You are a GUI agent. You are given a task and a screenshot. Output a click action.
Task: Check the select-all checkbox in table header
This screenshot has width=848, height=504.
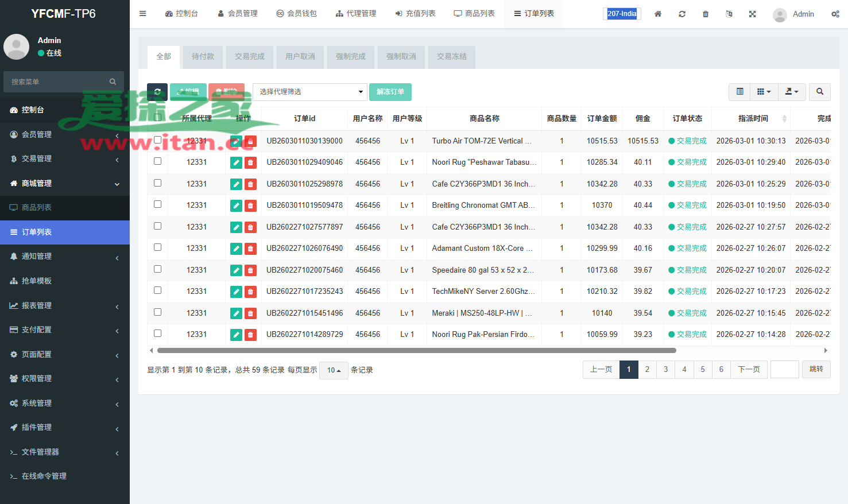(157, 118)
